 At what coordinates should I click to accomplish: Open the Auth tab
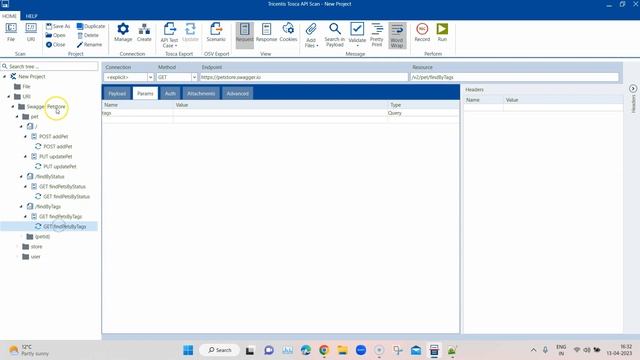click(170, 93)
